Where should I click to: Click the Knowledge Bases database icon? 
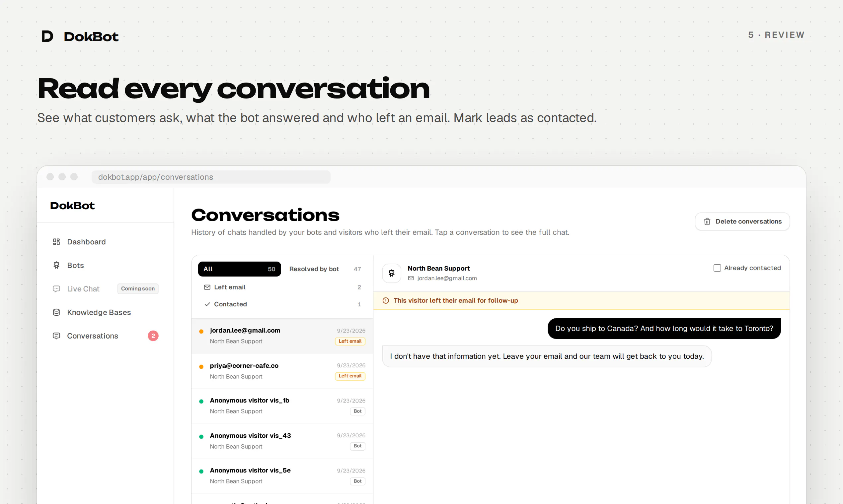[56, 312]
